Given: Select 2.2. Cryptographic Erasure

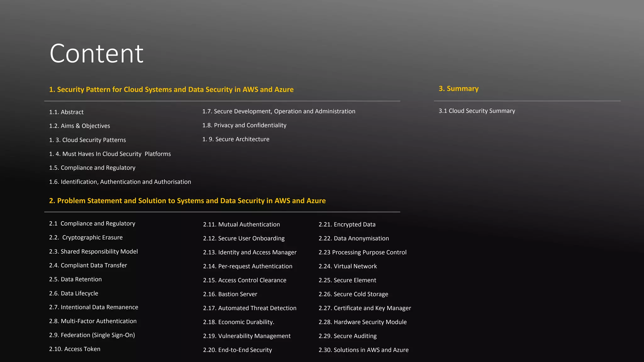Looking at the screenshot, I should (86, 238).
